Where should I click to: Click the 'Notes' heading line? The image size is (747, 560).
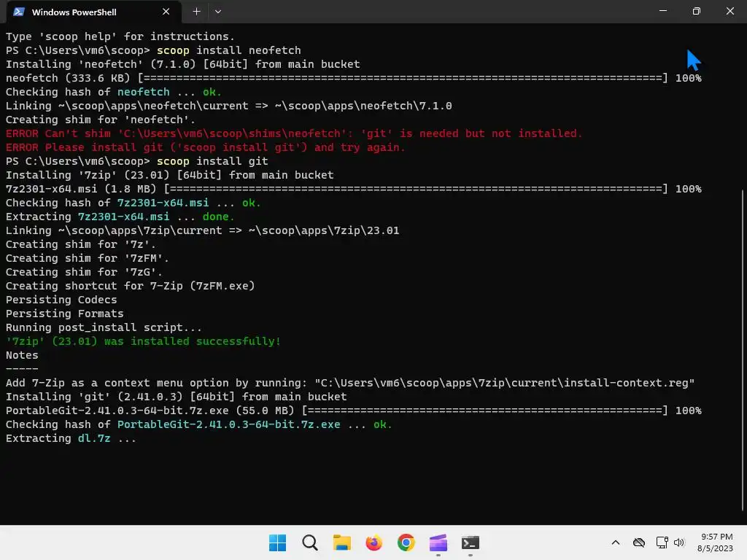(22, 355)
